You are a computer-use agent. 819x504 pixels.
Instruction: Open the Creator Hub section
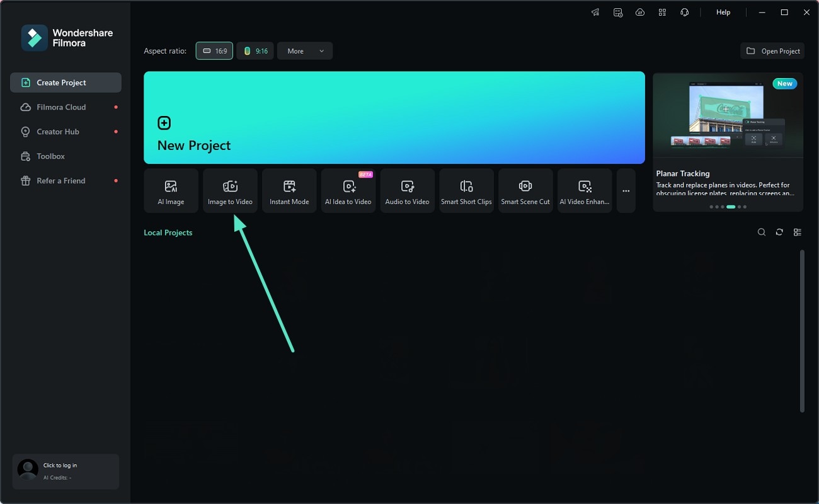point(66,132)
